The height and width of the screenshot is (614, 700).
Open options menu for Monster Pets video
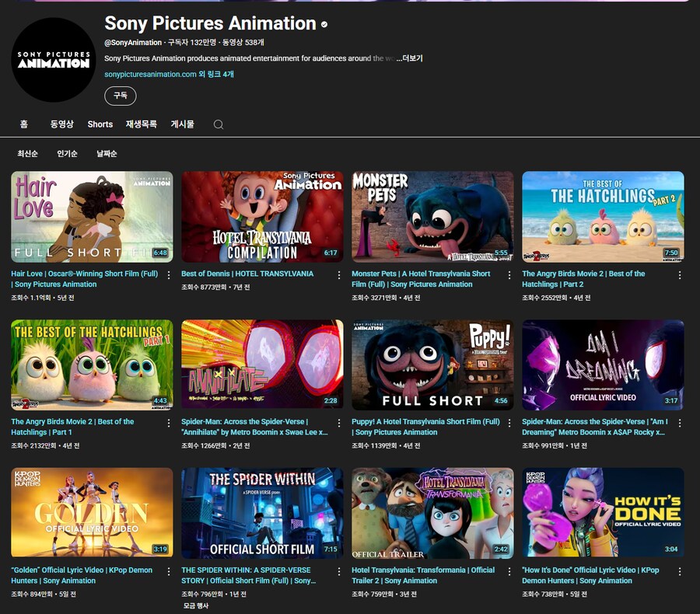point(509,275)
